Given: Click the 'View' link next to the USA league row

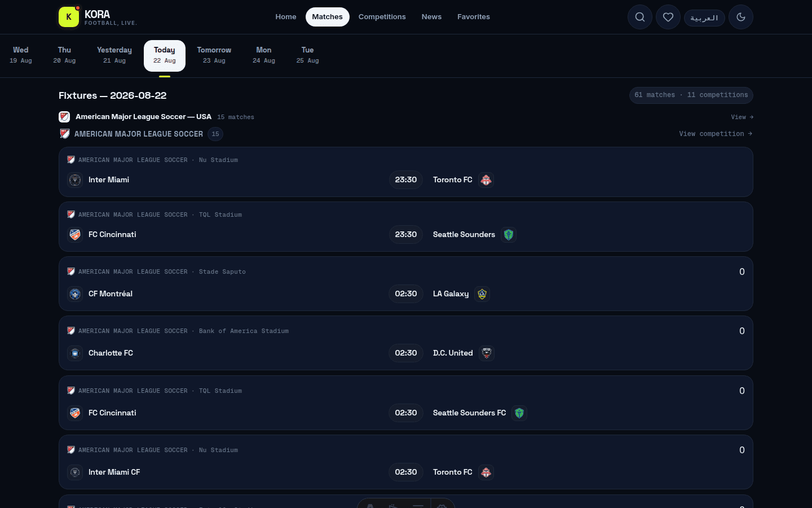Looking at the screenshot, I should [742, 117].
